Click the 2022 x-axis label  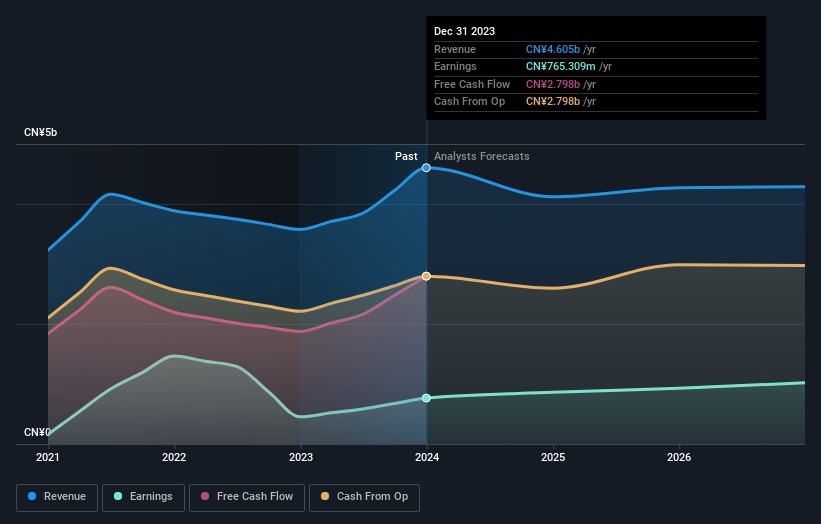(174, 457)
